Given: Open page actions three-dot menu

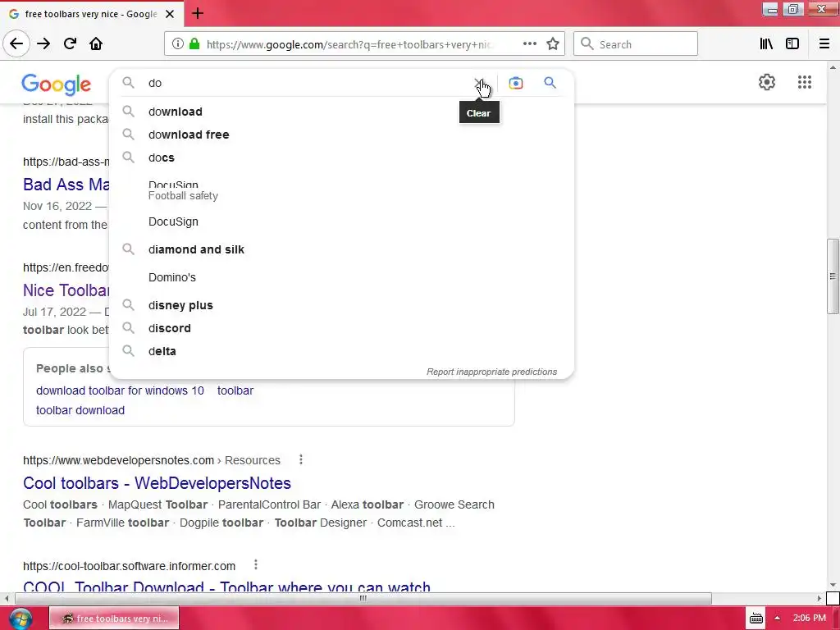Looking at the screenshot, I should (530, 44).
